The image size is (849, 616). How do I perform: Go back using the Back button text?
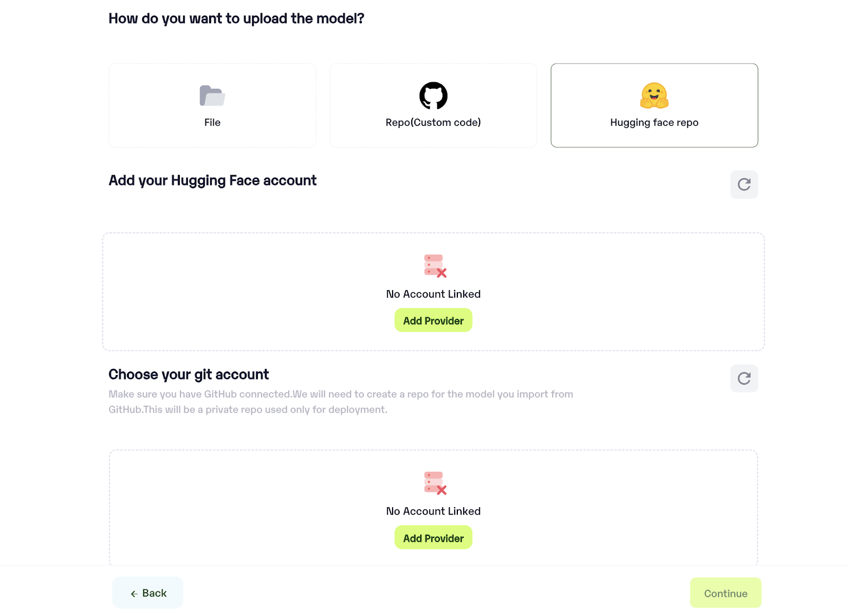pos(154,593)
